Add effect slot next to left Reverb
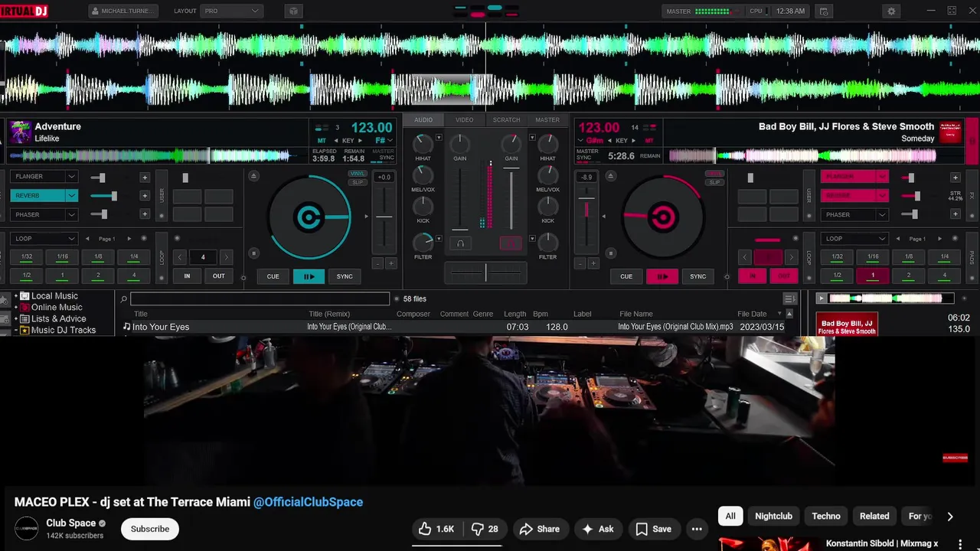The image size is (980, 551). (145, 196)
